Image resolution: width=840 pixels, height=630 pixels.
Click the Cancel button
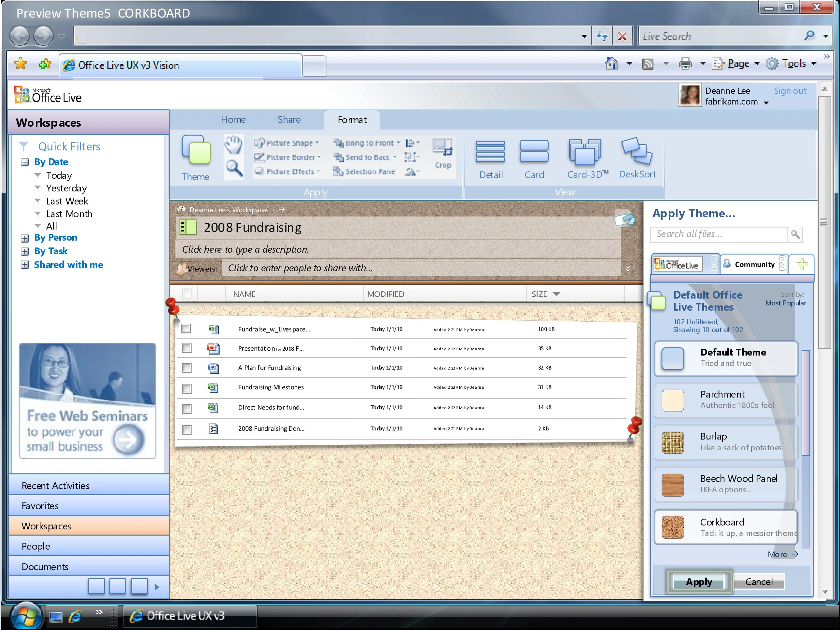(x=759, y=582)
